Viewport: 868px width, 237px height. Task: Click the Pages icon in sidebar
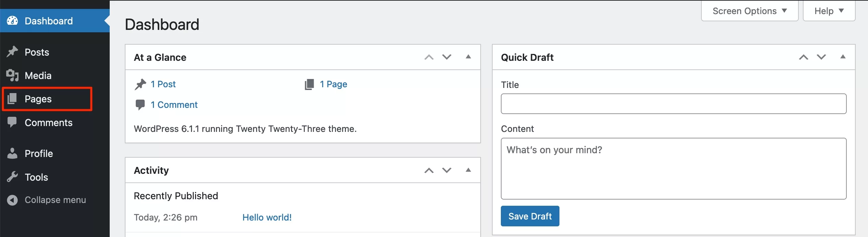(12, 99)
